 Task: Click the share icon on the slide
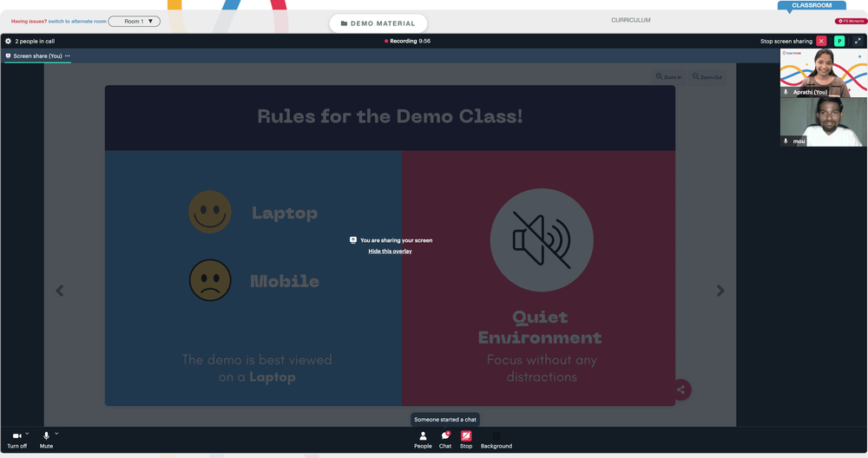[x=681, y=390]
